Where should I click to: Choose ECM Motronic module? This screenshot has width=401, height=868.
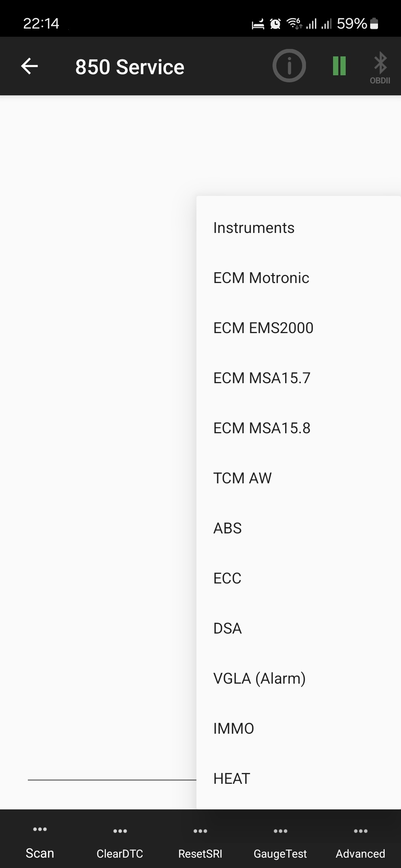(x=261, y=278)
